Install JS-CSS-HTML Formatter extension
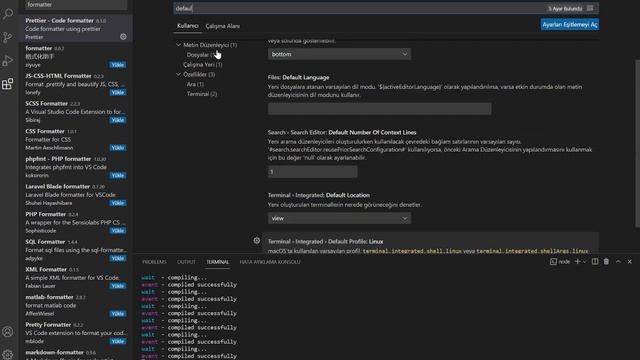Screen dimensions: 640x360 [118, 93]
